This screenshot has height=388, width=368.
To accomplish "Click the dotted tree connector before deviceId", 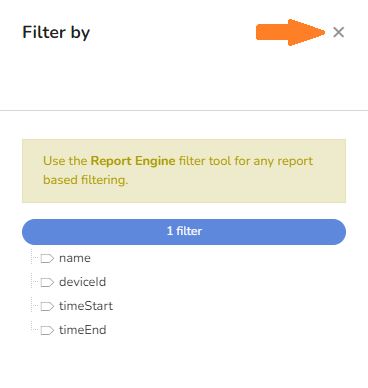I will tap(35, 282).
